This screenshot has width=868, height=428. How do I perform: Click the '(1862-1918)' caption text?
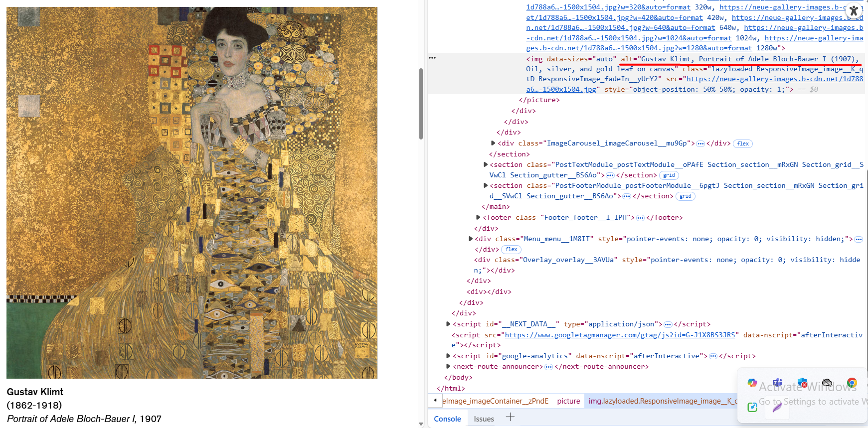tap(34, 405)
